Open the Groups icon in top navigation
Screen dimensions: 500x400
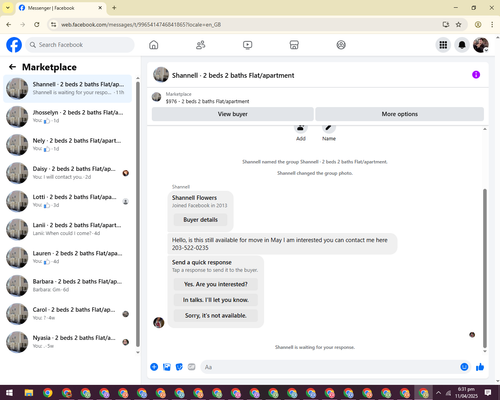tap(341, 45)
